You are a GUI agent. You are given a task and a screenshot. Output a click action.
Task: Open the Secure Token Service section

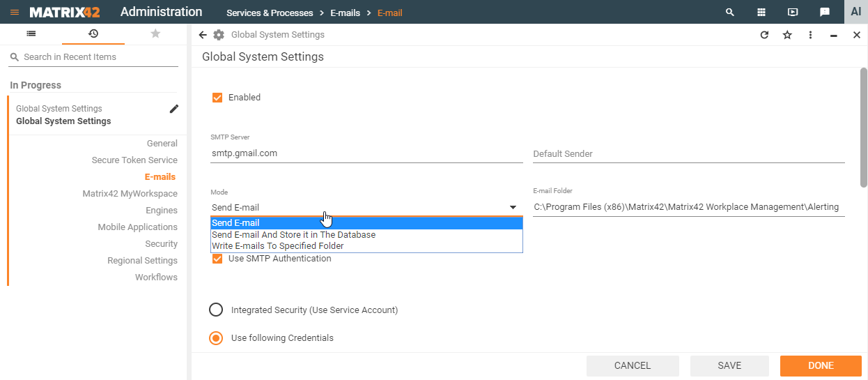[134, 160]
